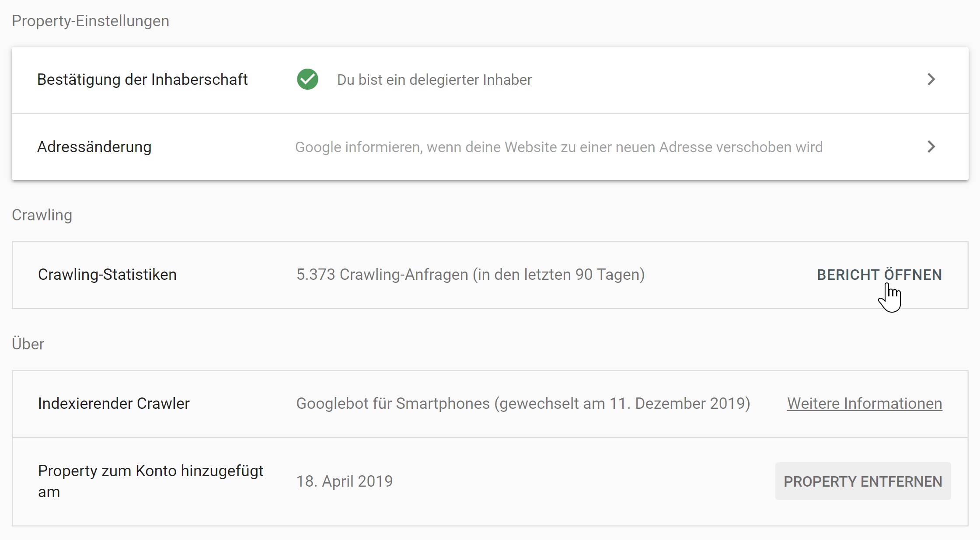Remove property using PROPERTY ENTFERNEN

862,481
